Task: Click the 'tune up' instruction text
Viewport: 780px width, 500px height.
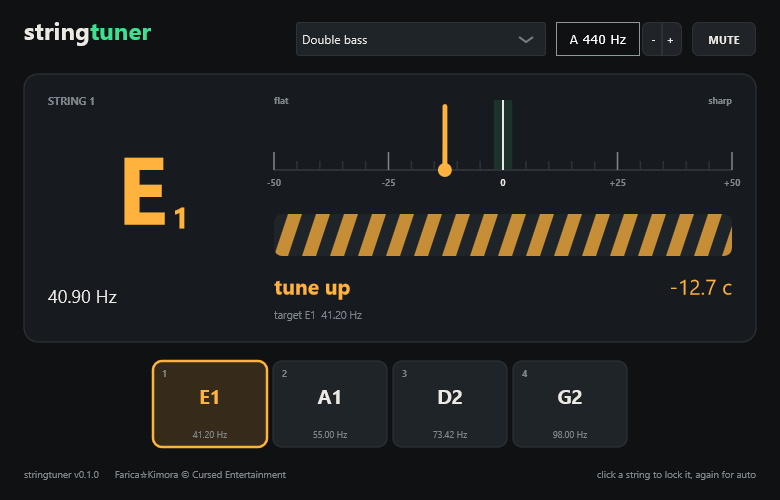Action: coord(312,288)
